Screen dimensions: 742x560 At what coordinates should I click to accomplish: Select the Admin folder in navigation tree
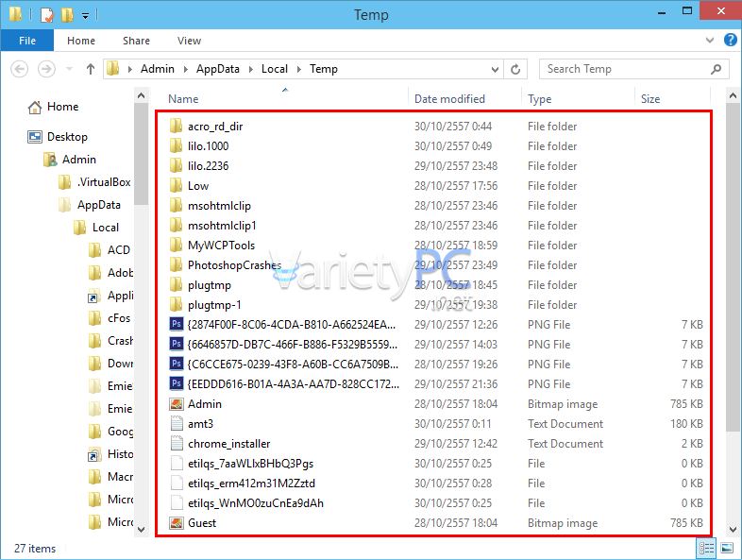point(69,160)
